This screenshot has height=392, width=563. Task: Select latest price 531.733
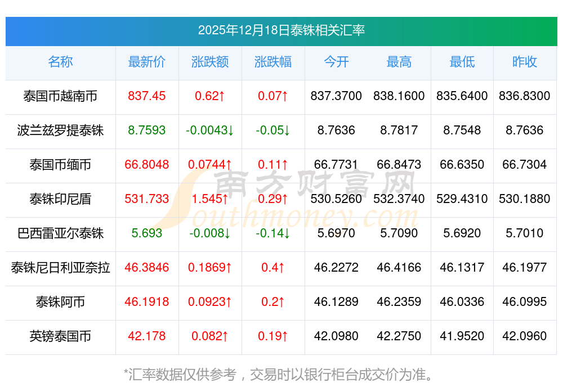click(147, 199)
